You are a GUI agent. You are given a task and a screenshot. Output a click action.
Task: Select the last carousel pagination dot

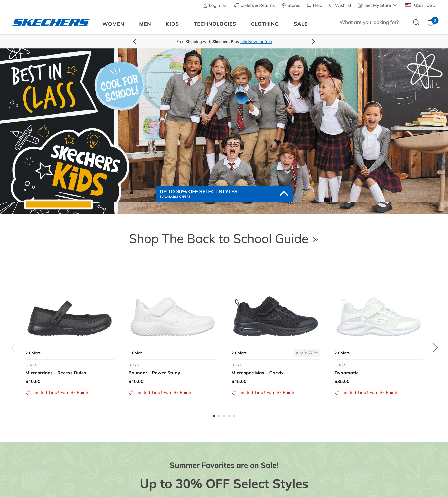[234, 416]
